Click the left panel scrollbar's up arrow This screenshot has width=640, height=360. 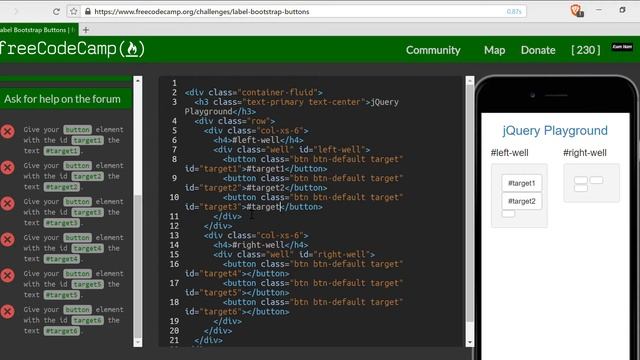[x=138, y=80]
